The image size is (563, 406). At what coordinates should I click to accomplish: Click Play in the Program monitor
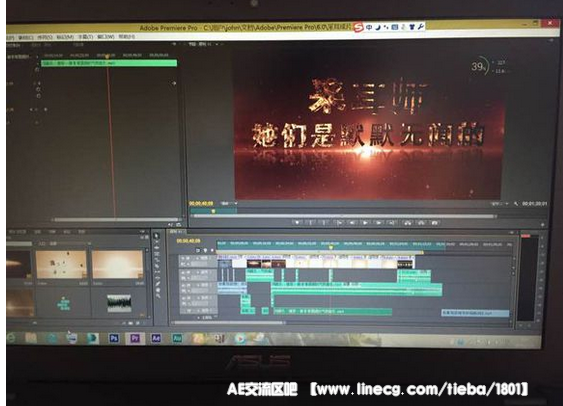365,223
